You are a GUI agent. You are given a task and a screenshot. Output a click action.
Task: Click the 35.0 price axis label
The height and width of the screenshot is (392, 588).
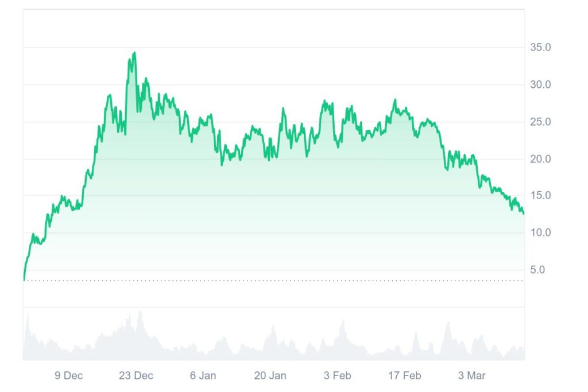[x=540, y=48]
